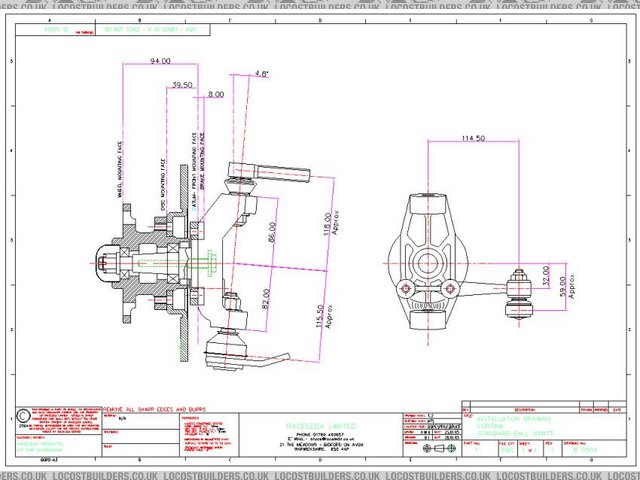Click the 8.00 dimension value
The image size is (640, 480).
click(216, 94)
